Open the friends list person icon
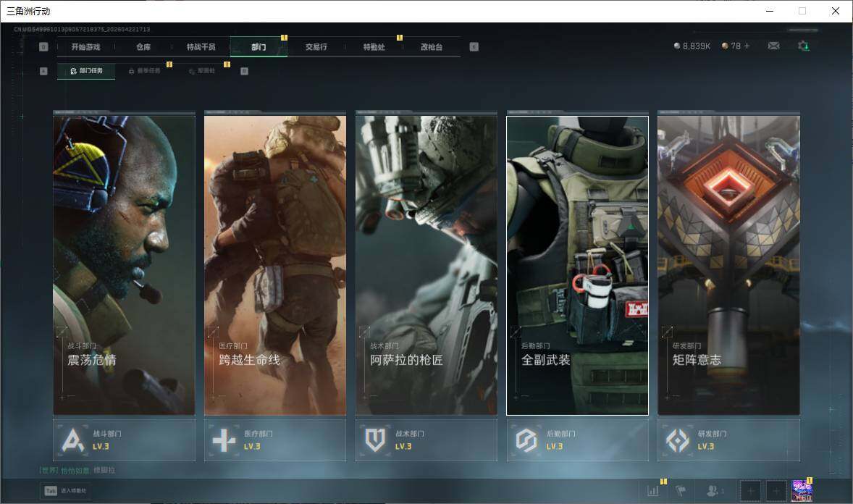The height and width of the screenshot is (504, 853). [x=713, y=491]
